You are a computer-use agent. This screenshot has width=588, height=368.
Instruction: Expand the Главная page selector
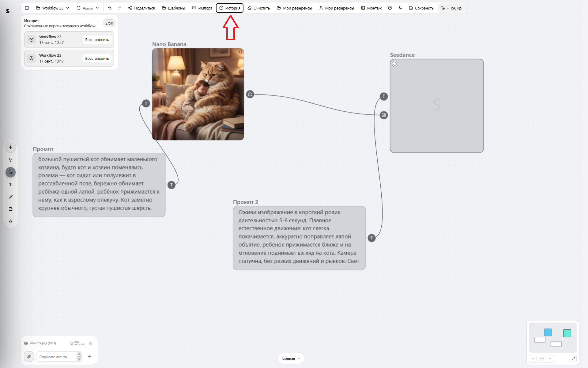click(x=291, y=358)
